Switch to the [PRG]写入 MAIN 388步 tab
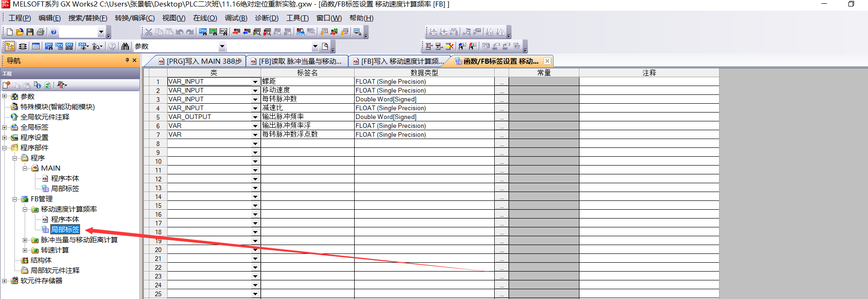Image resolution: width=868 pixels, height=299 pixels. (200, 61)
